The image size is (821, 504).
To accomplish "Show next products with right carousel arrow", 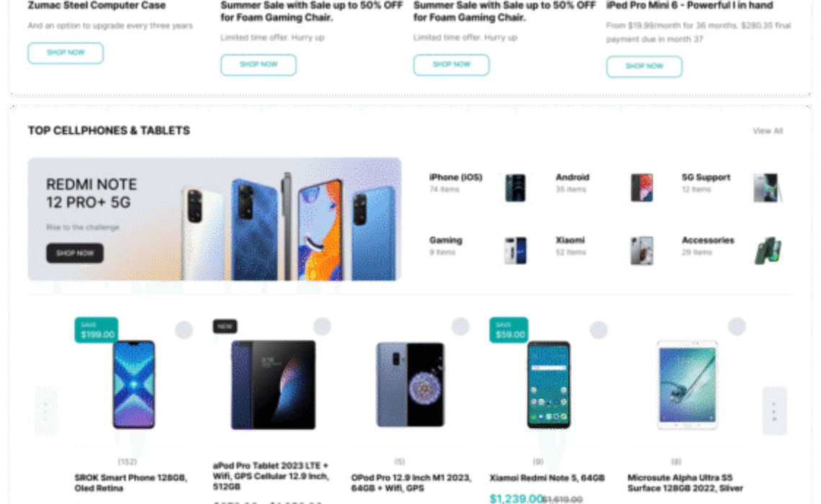I will pyautogui.click(x=774, y=411).
